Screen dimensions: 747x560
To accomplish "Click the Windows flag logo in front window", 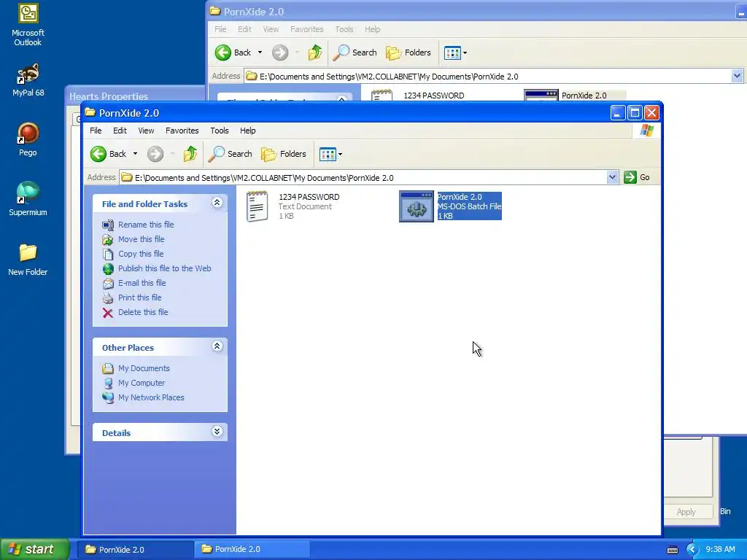I will coord(647,131).
